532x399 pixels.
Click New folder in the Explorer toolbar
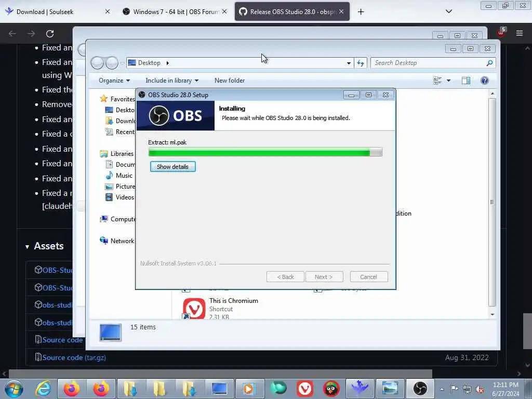(229, 81)
